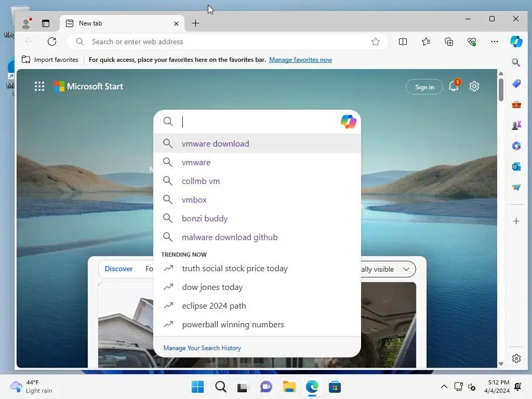Open Settings and more ellipsis menu

[495, 42]
